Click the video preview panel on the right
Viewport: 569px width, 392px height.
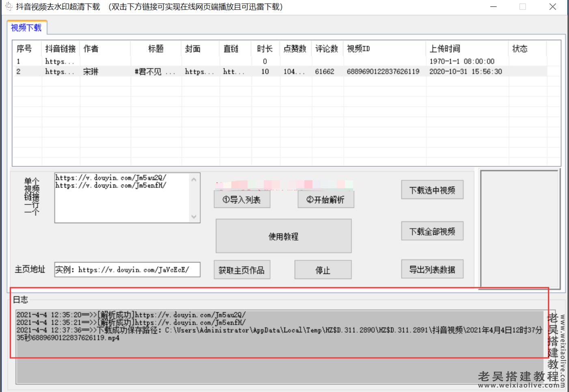point(520,229)
